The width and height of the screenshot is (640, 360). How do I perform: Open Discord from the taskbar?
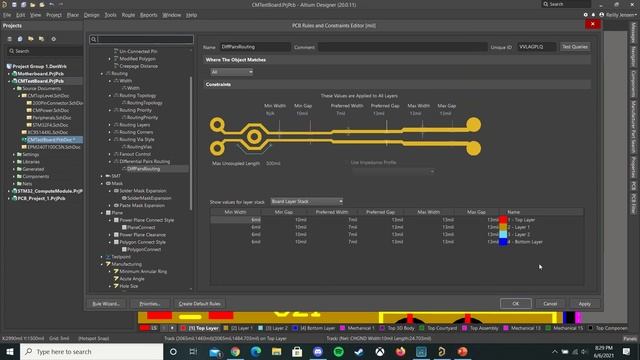pos(318,352)
